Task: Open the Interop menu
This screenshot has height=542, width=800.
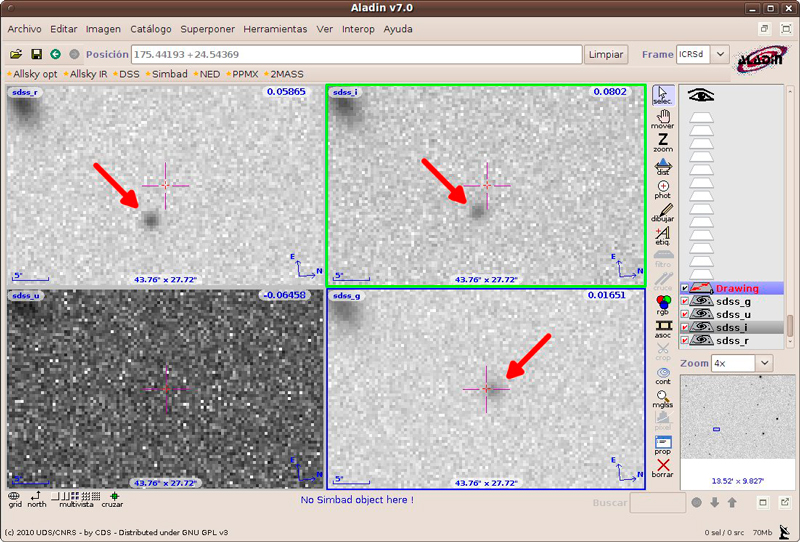Action: pos(358,29)
